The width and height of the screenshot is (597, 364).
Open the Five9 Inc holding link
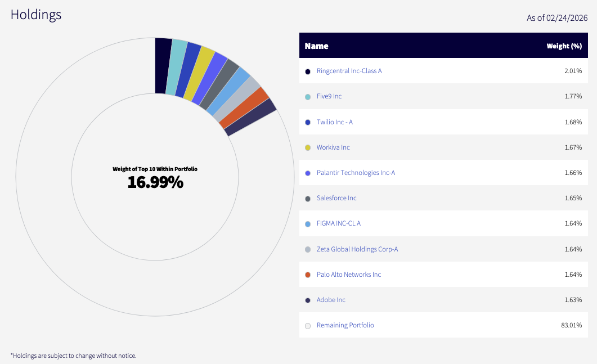(x=329, y=96)
